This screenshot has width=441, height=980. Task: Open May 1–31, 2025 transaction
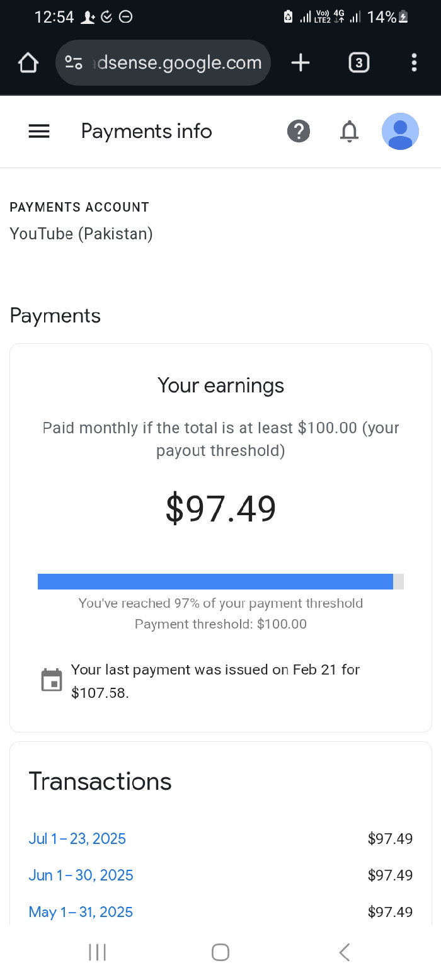click(x=81, y=911)
